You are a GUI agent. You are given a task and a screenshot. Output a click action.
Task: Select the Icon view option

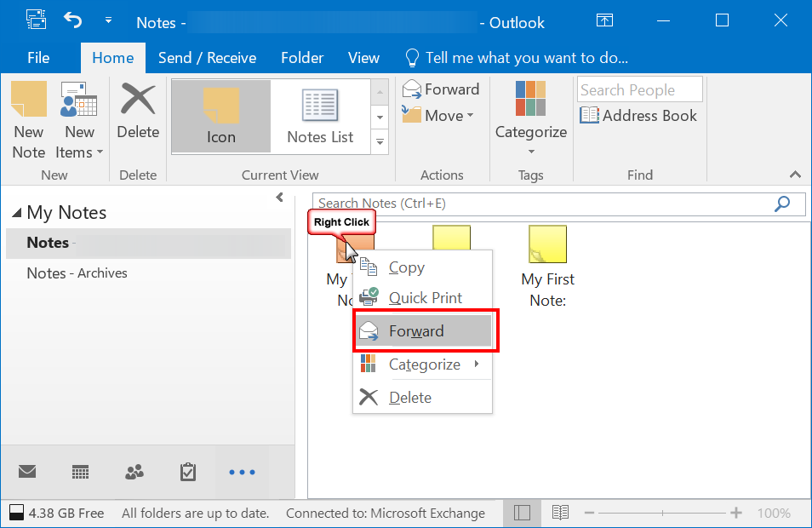point(221,117)
